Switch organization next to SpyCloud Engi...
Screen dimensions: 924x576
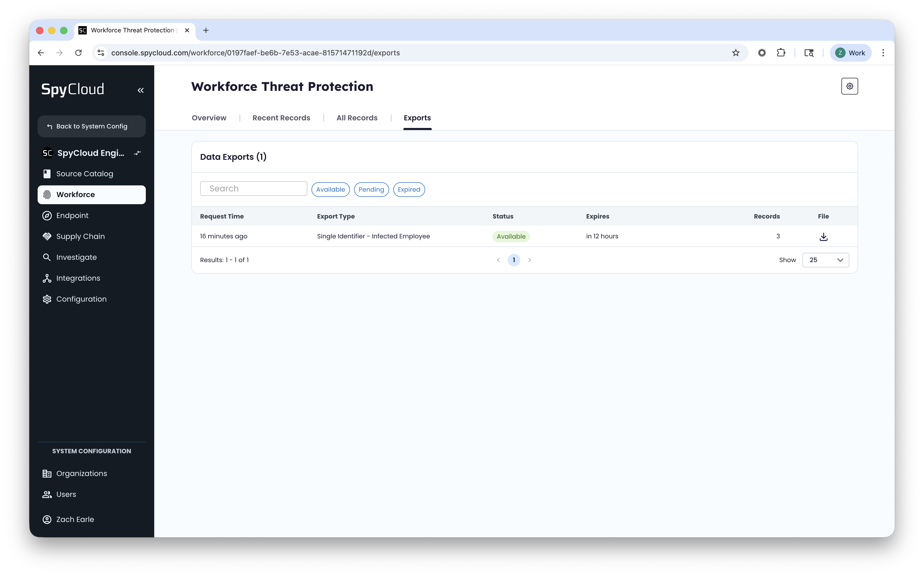[138, 153]
